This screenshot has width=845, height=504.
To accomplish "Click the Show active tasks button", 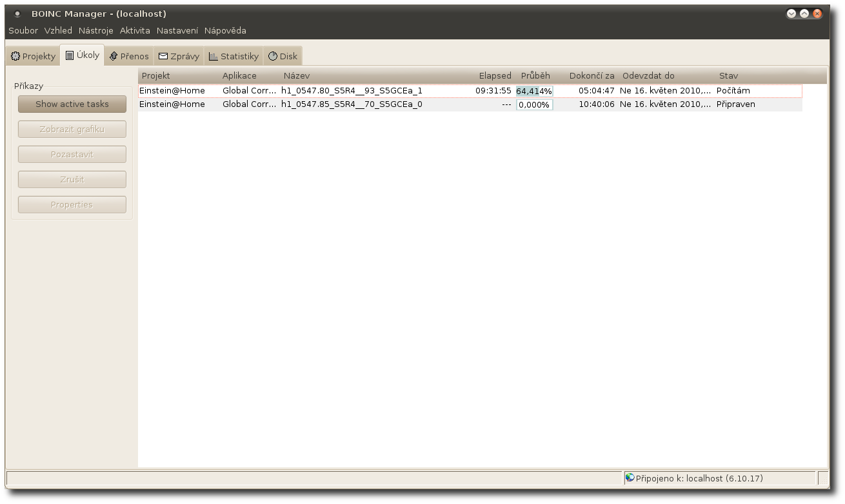I will tap(72, 104).
